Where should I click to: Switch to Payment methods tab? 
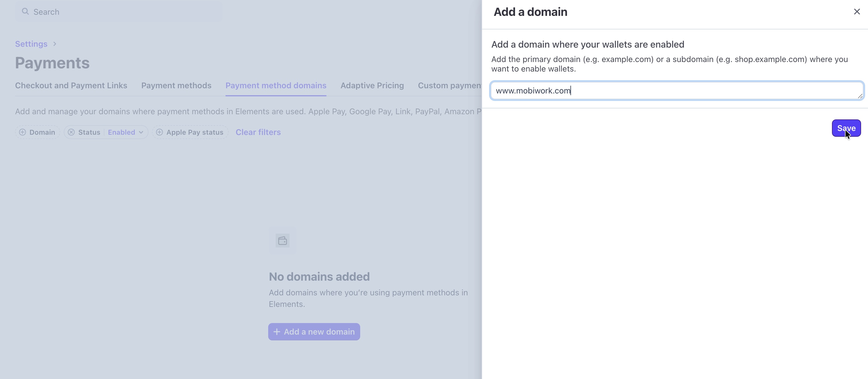pyautogui.click(x=176, y=86)
